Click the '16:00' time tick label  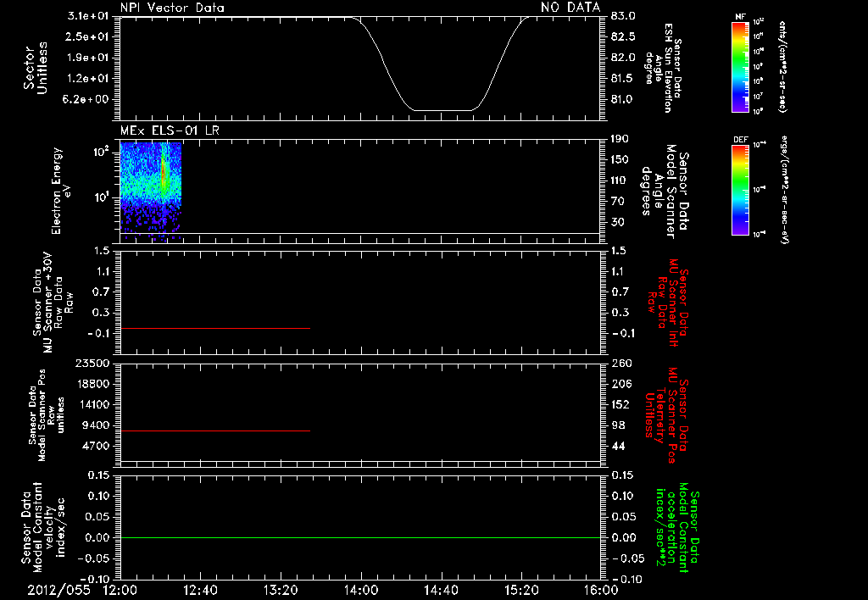pyautogui.click(x=601, y=590)
